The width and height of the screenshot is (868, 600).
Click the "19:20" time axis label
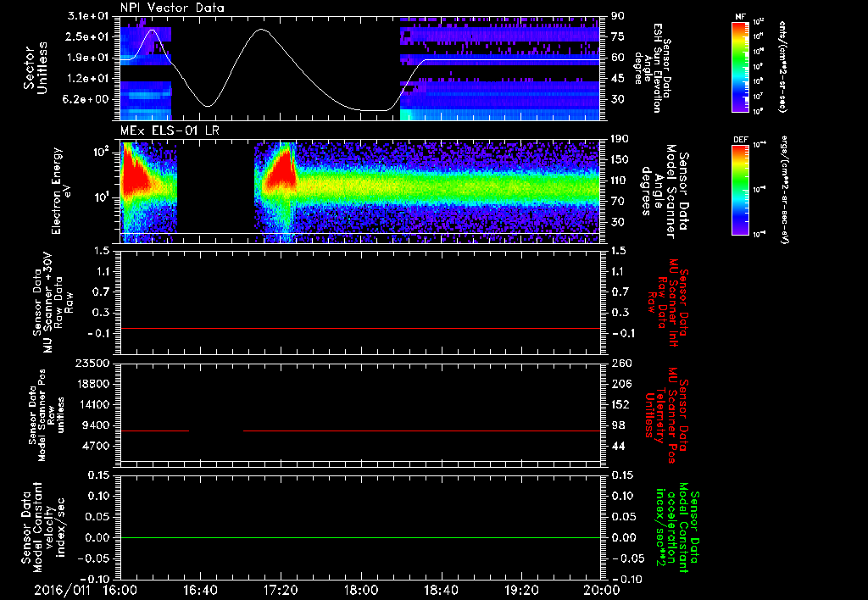coord(521,590)
